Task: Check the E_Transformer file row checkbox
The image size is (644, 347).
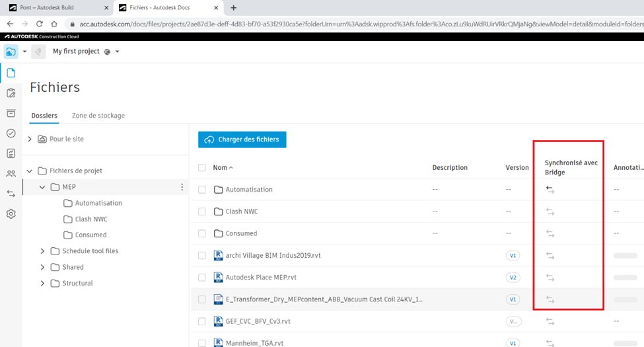Action: pyautogui.click(x=201, y=299)
